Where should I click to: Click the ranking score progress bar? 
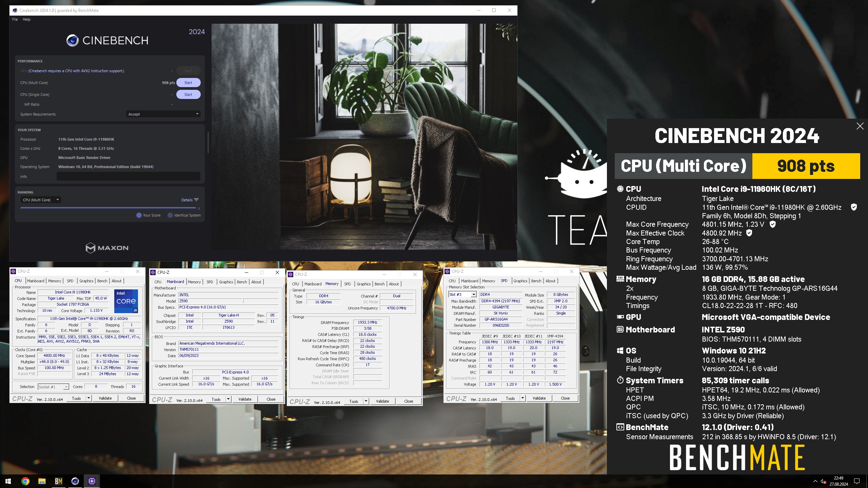coord(108,208)
